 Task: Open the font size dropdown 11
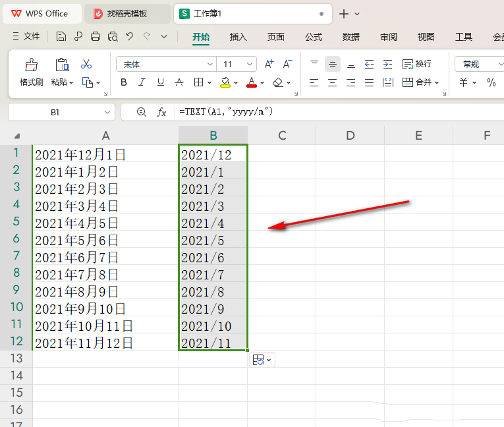pyautogui.click(x=250, y=65)
